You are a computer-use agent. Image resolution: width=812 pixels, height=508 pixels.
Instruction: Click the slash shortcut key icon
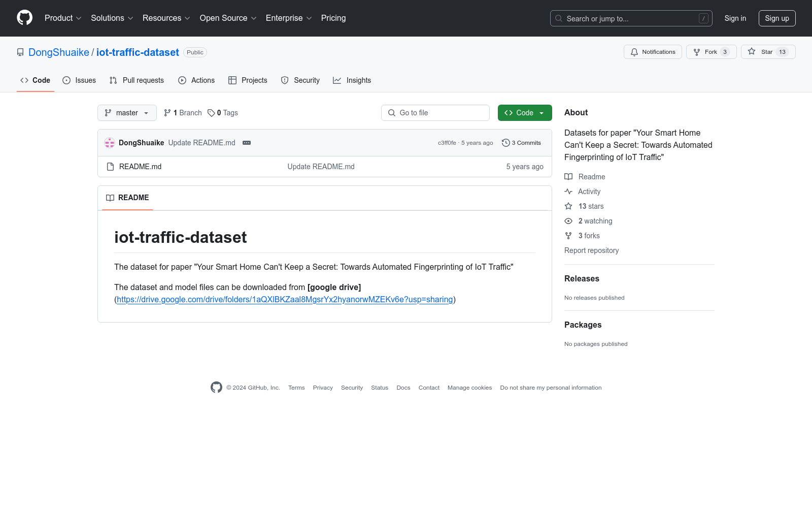click(703, 18)
